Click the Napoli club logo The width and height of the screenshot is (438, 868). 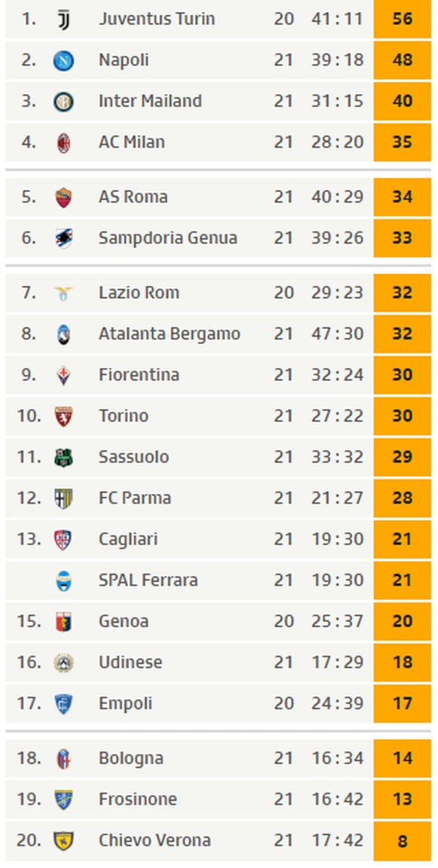[x=64, y=60]
